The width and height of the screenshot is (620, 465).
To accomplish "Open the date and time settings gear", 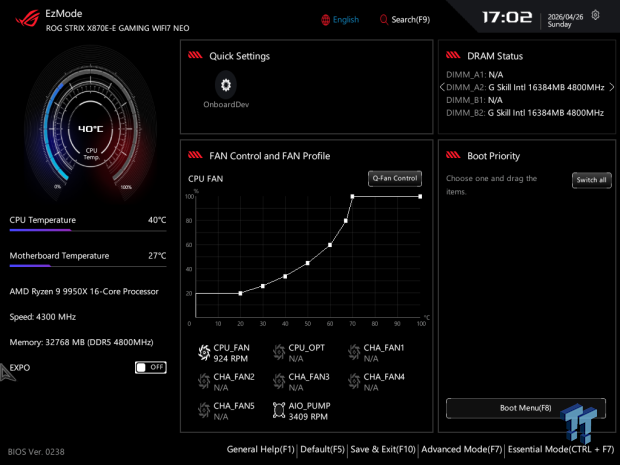I will pos(595,15).
